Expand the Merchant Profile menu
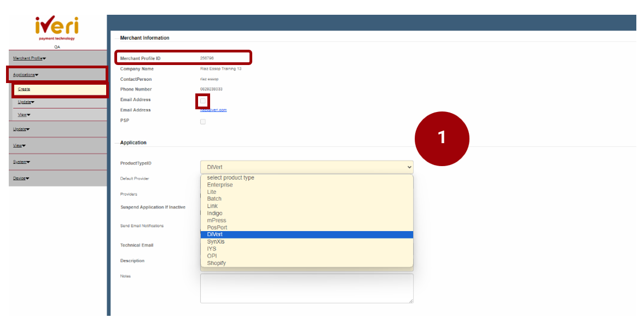The height and width of the screenshot is (318, 644). [29, 58]
